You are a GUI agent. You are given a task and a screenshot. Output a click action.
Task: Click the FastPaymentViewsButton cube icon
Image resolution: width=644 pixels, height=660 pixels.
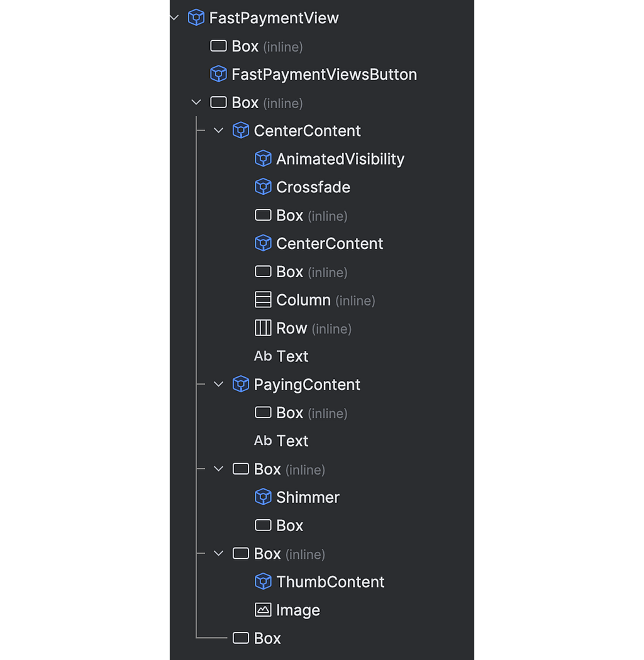(x=218, y=74)
